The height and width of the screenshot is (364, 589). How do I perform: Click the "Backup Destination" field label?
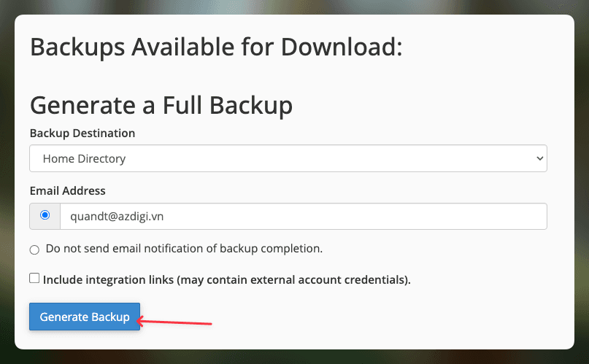click(x=82, y=133)
